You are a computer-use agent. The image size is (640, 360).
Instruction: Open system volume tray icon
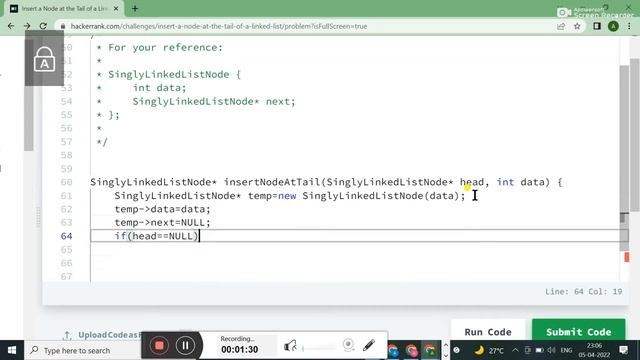[552, 350]
